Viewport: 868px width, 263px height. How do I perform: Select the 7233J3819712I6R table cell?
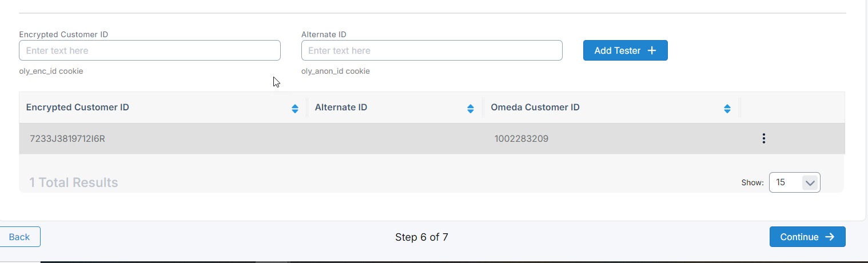(x=67, y=138)
